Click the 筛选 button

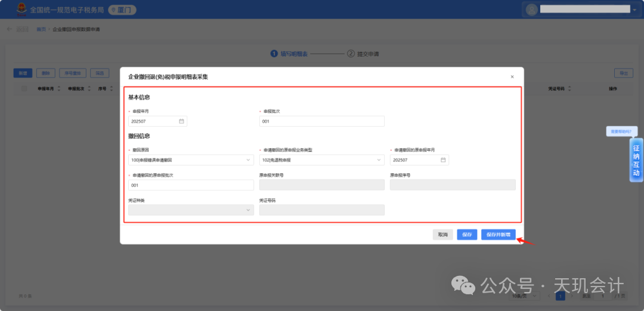(x=100, y=73)
